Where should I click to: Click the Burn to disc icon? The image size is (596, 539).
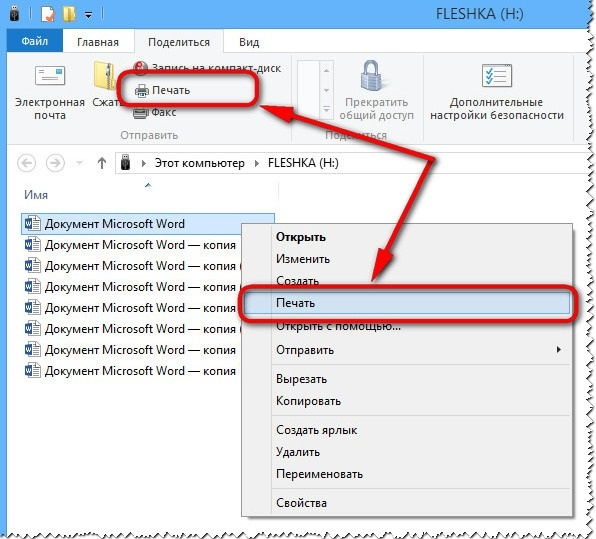141,68
